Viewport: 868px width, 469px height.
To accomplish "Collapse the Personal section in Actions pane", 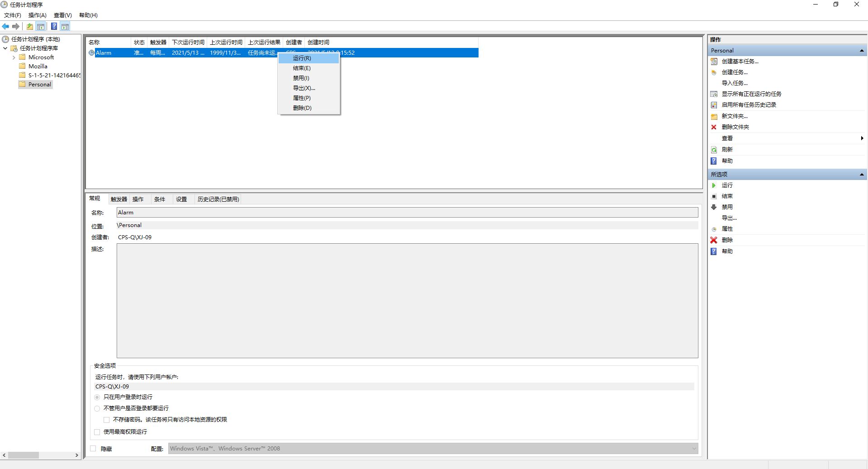I will coord(861,51).
